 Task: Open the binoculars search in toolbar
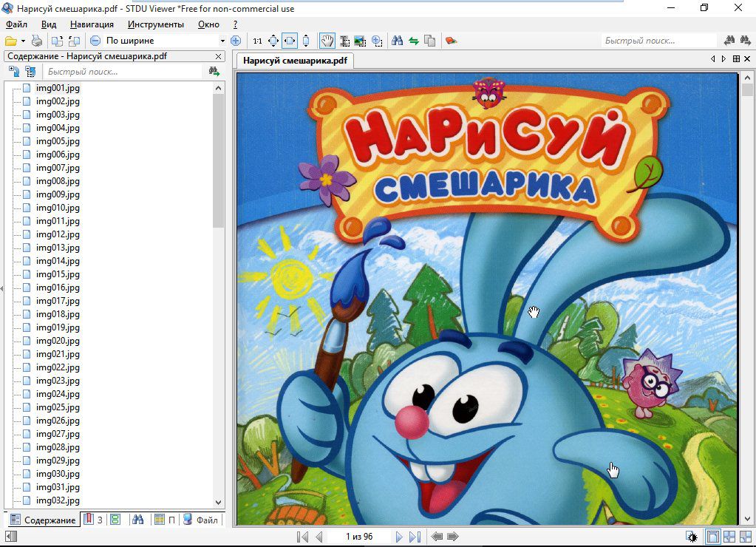click(x=397, y=41)
